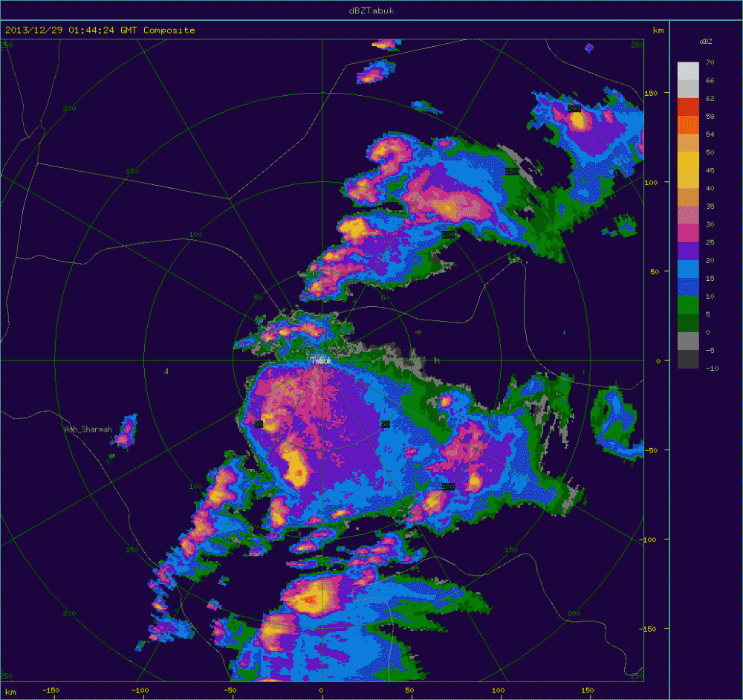
Task: Choose the purple 20–25 dBZ legend swatch
Action: pos(688,251)
